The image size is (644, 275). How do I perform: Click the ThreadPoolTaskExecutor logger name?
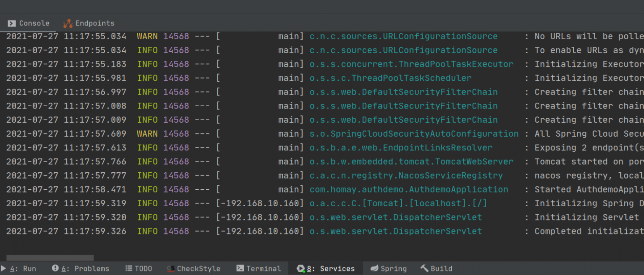(411, 64)
